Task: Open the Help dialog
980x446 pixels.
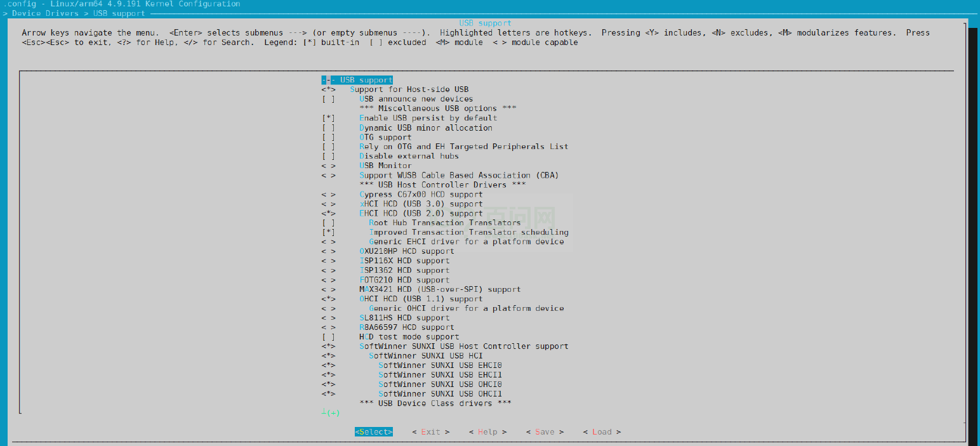Action: pos(487,431)
